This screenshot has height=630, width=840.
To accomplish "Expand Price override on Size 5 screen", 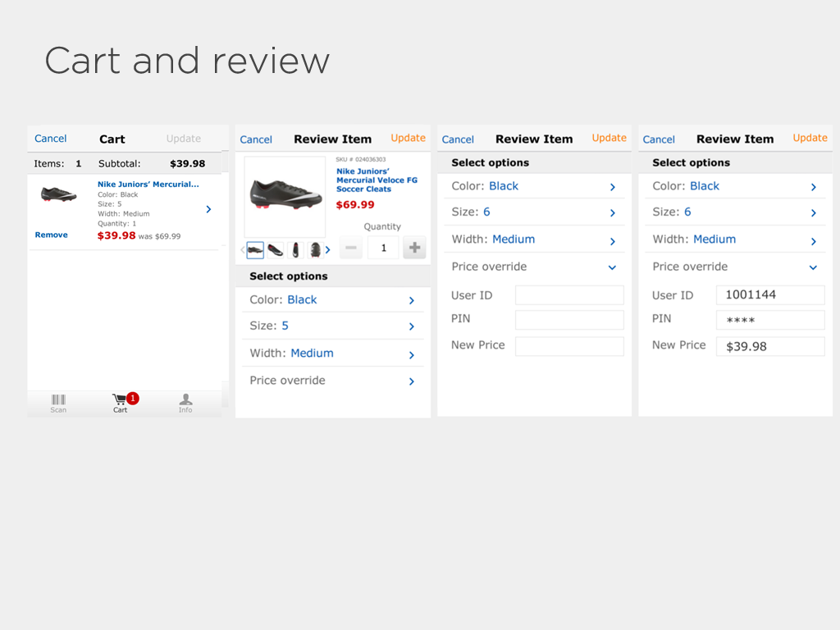I will tap(333, 381).
